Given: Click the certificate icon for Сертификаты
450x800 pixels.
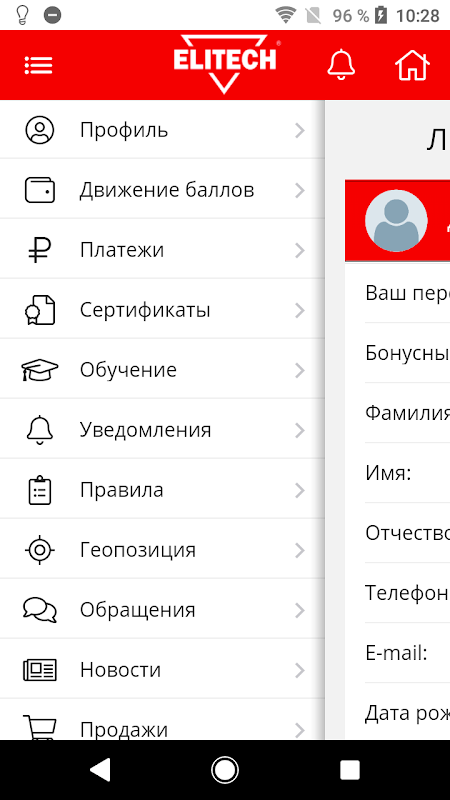Looking at the screenshot, I should 39,310.
